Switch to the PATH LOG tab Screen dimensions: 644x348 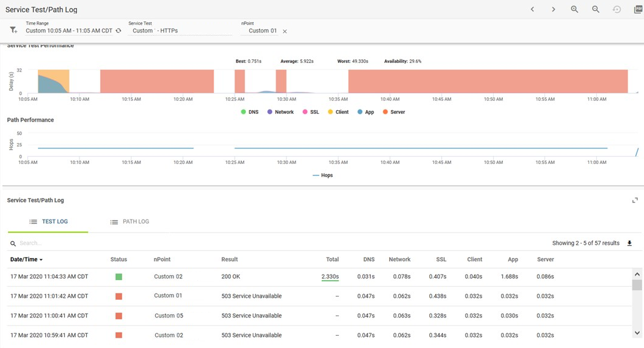pyautogui.click(x=130, y=222)
